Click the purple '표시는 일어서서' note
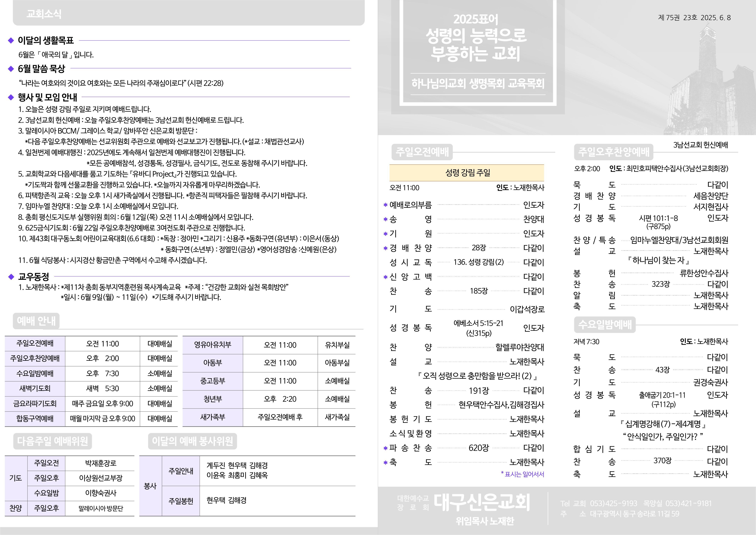The height and width of the screenshot is (535, 756). coord(523,474)
